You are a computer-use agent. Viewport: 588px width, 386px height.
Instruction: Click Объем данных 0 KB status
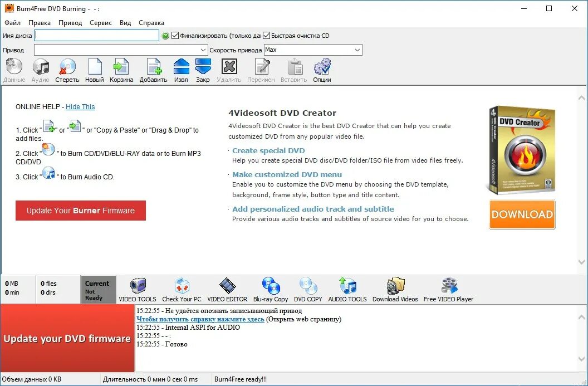(x=32, y=379)
